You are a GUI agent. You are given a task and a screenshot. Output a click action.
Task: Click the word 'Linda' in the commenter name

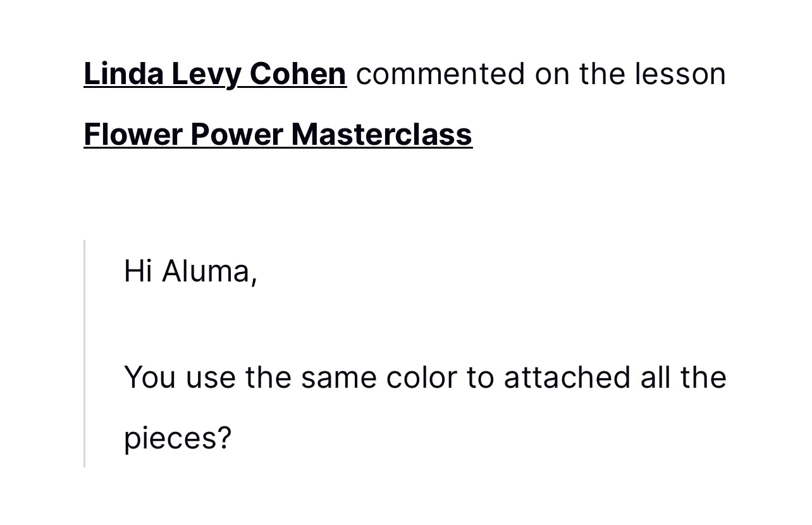(123, 74)
